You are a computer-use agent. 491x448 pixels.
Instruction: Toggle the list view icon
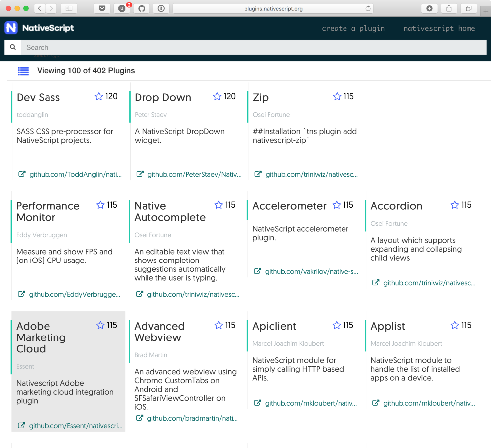tap(23, 71)
